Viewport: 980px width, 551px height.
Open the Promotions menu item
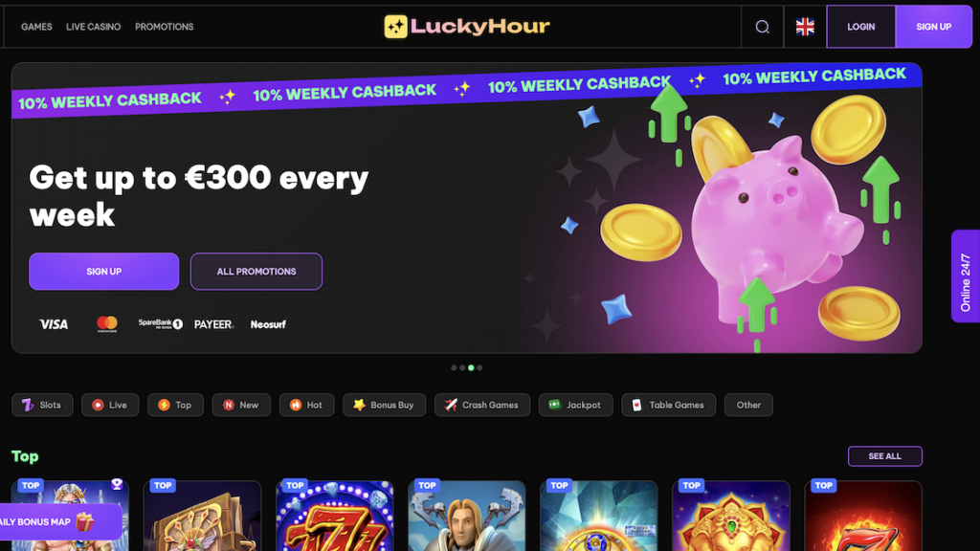tap(165, 27)
